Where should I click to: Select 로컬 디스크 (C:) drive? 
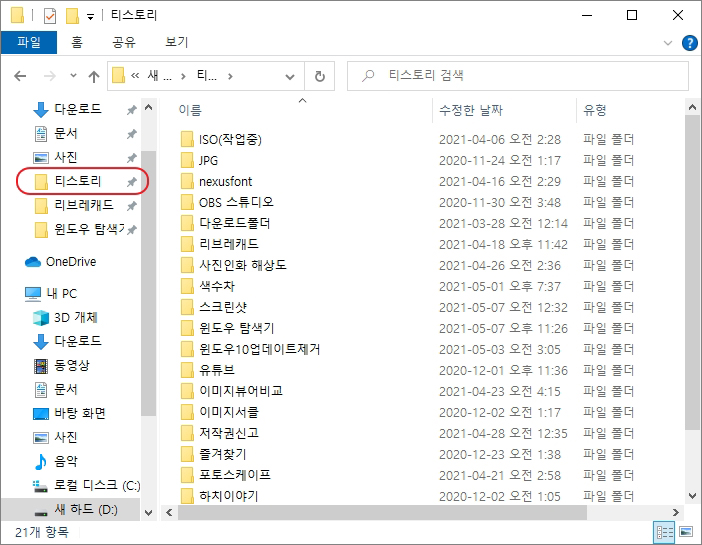[x=97, y=485]
